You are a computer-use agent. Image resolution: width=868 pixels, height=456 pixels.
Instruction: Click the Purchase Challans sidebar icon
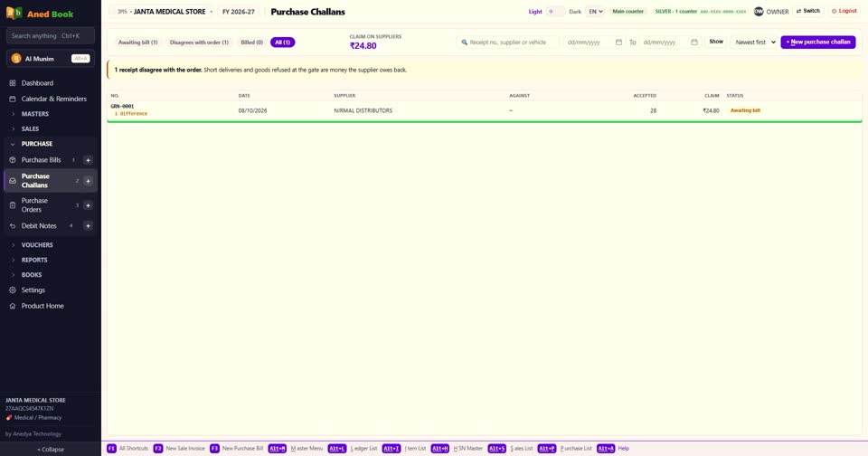(x=13, y=181)
